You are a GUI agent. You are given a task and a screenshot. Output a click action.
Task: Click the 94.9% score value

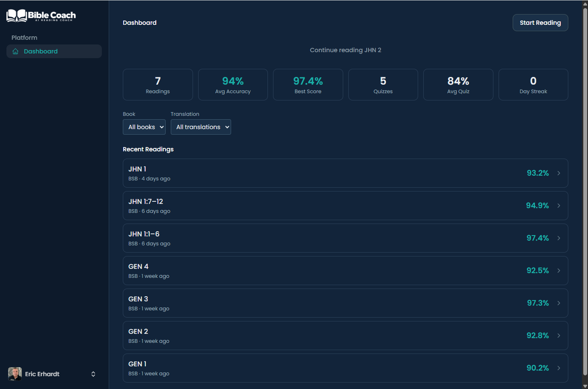538,206
